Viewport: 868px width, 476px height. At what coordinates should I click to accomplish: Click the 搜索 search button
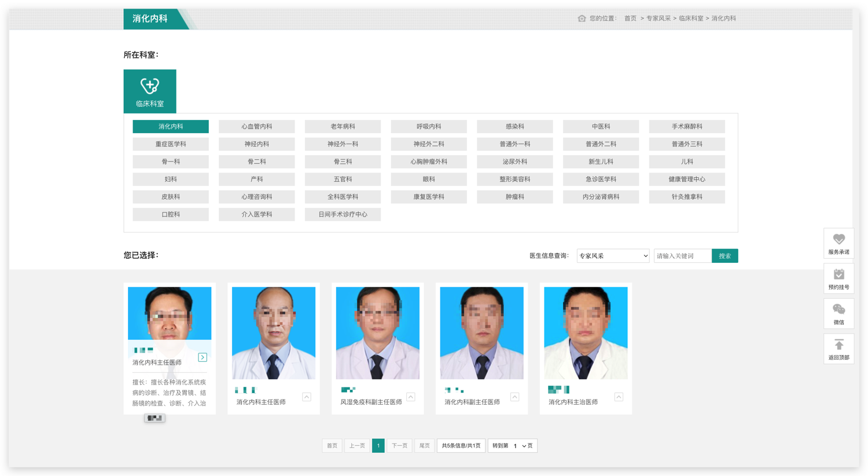coord(724,256)
